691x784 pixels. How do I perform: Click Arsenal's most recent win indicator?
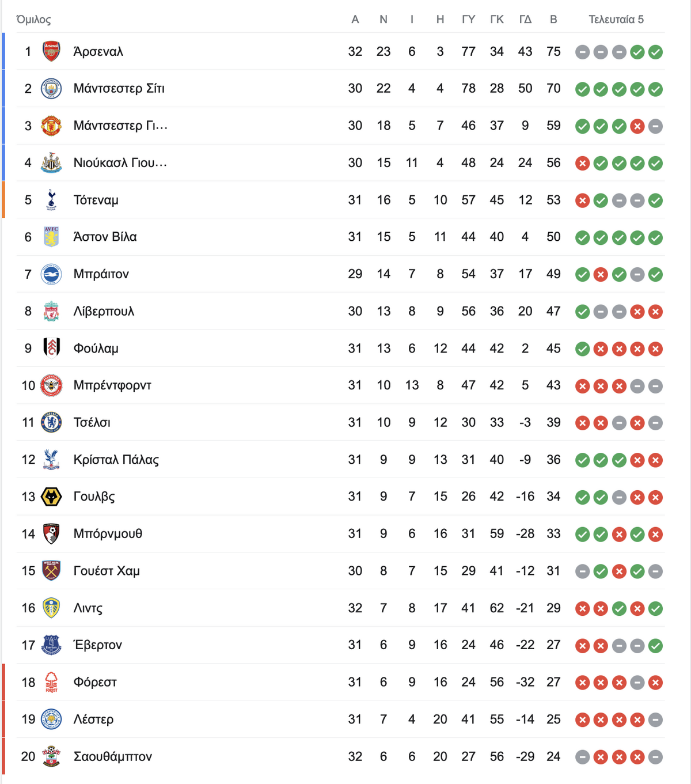pyautogui.click(x=655, y=52)
